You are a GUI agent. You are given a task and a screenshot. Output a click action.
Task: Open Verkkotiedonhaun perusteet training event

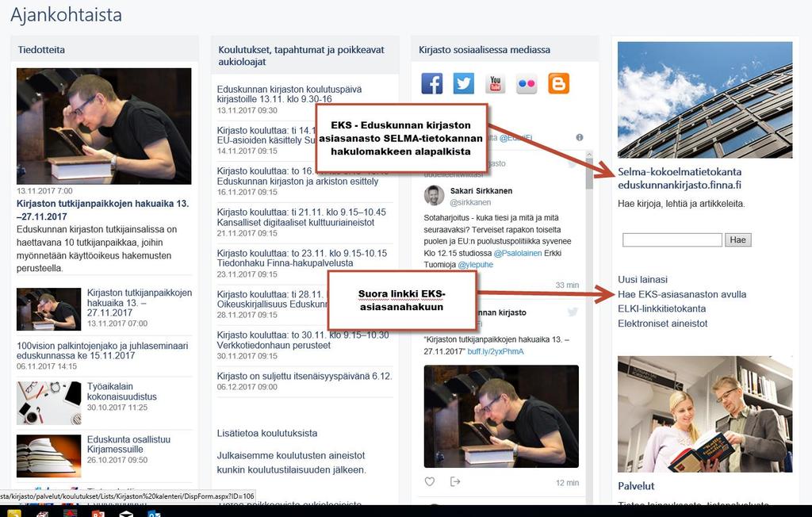[x=303, y=340]
